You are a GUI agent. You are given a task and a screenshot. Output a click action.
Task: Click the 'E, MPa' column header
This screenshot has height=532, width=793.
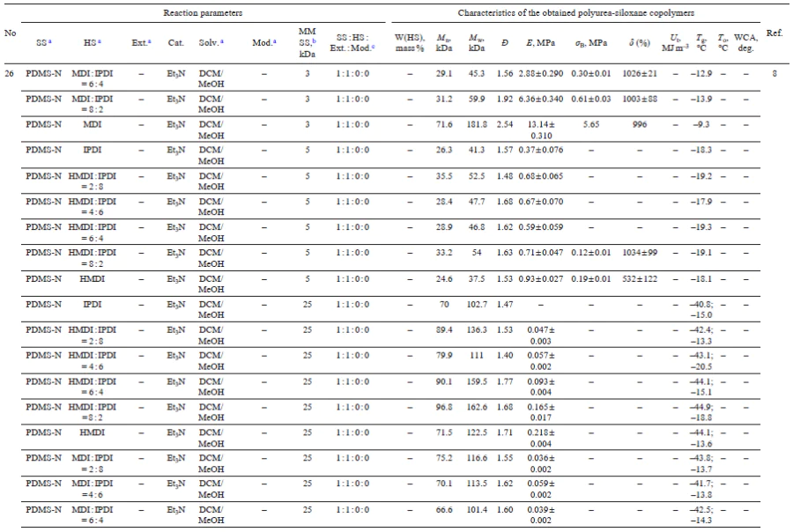pos(541,43)
